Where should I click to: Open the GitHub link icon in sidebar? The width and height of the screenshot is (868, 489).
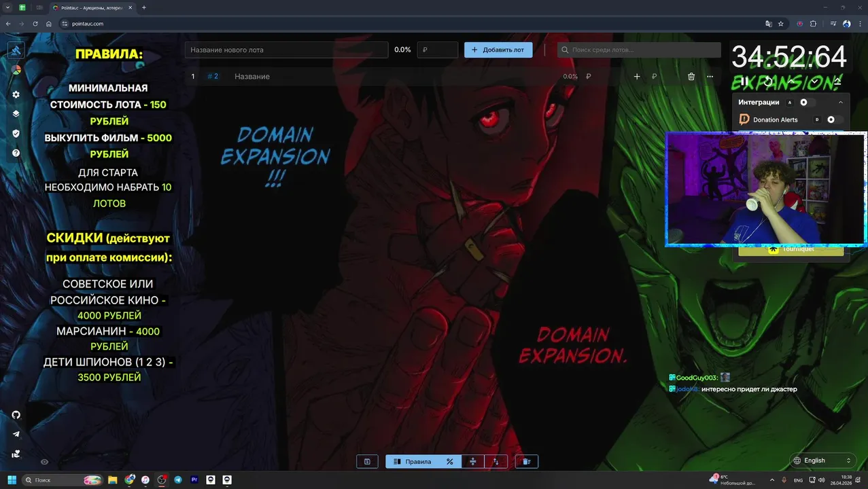pos(16,415)
